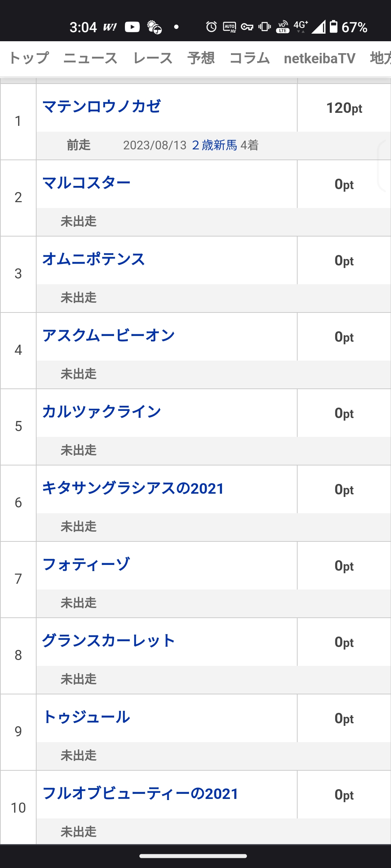Open キタサングラシアスの2021 horse link
This screenshot has height=868, width=391.
click(x=133, y=488)
